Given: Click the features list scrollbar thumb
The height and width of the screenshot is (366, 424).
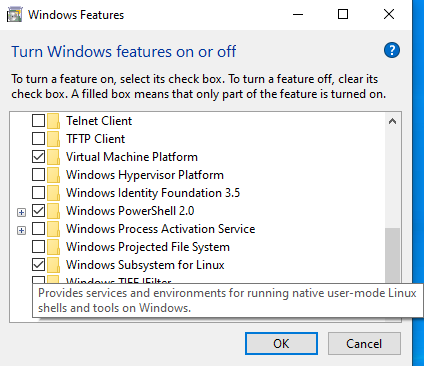Looking at the screenshot, I should click(x=392, y=256).
